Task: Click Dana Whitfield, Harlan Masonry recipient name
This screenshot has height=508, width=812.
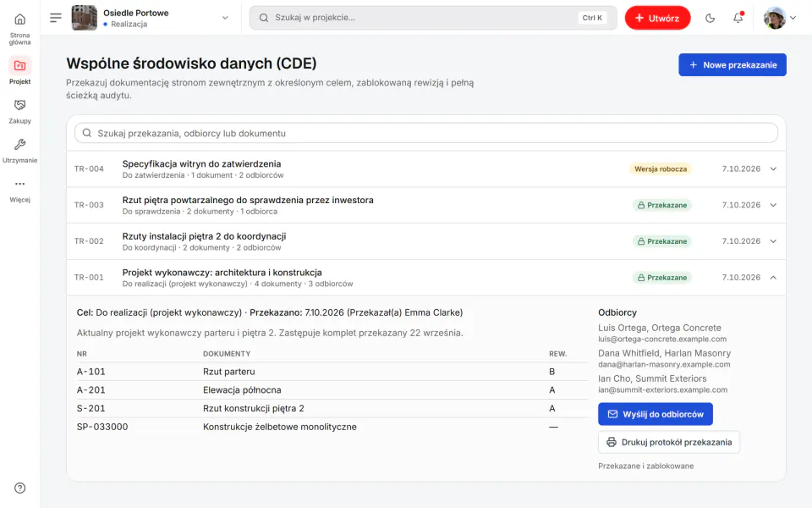Action: (x=665, y=354)
